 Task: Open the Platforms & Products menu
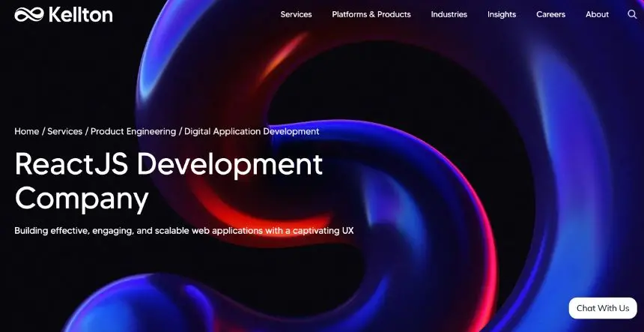click(371, 14)
